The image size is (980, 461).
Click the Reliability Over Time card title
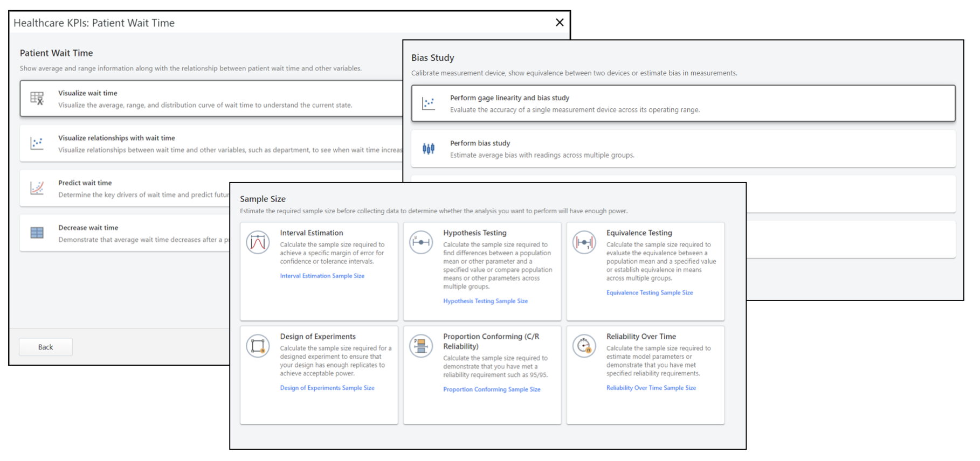641,336
